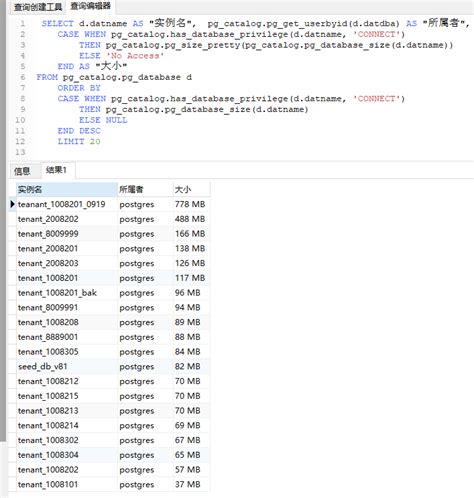
Task: Click line number 13 in the gutter
Action: (20, 152)
